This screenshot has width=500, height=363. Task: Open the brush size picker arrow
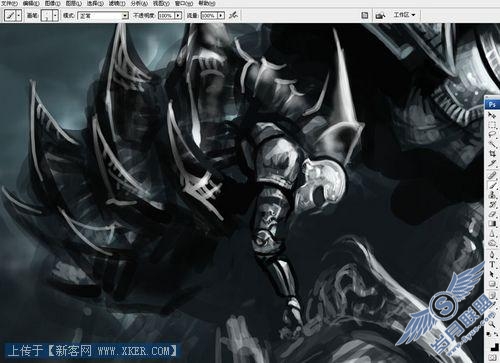[x=55, y=15]
